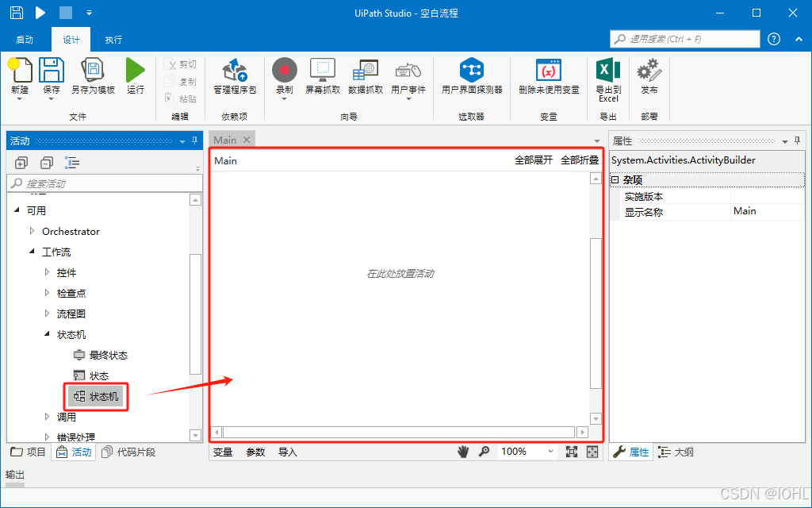Click the green 运行 icon
812x508 pixels.
coord(135,70)
